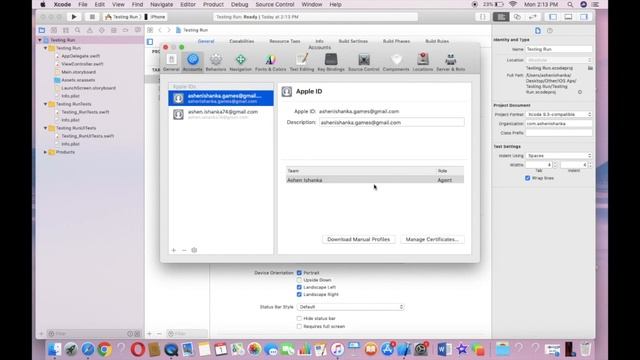
Task: Open Indent Using dropdown
Action: (x=559, y=156)
